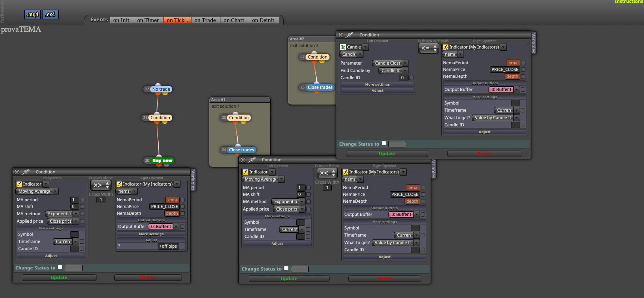Click Indicator function icon in Crosses Below left operand
Image resolution: width=644 pixels, height=298 pixels.
pyautogui.click(x=246, y=172)
